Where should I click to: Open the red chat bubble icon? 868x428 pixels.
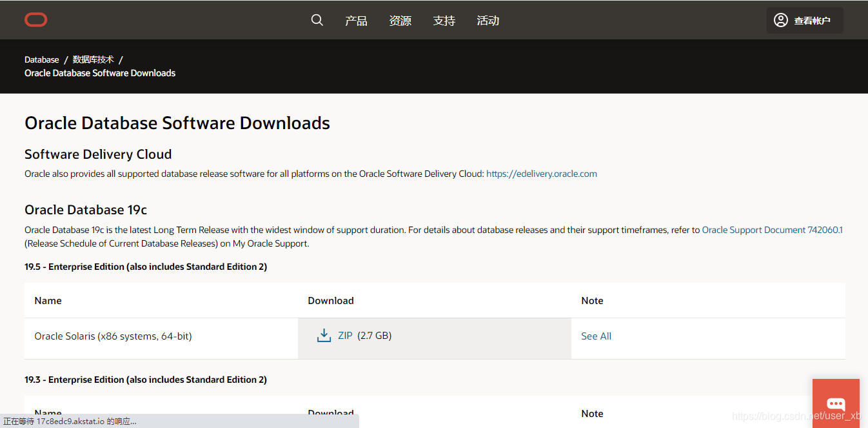click(836, 403)
